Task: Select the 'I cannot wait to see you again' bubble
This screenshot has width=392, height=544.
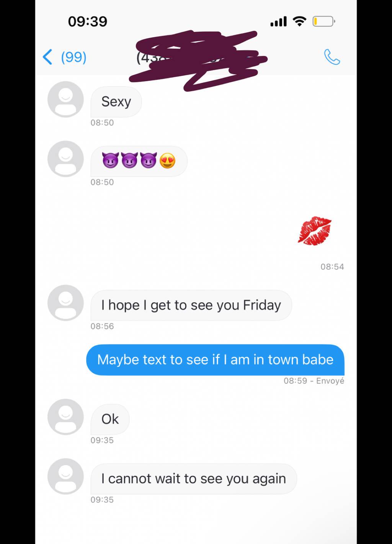Action: [194, 479]
